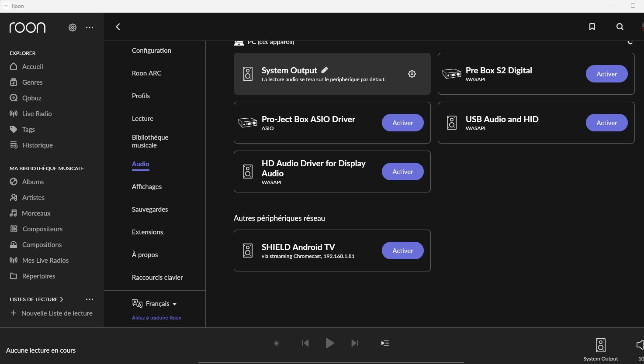
Task: Open the three-dot menu beside Roon logo
Action: [x=90, y=27]
